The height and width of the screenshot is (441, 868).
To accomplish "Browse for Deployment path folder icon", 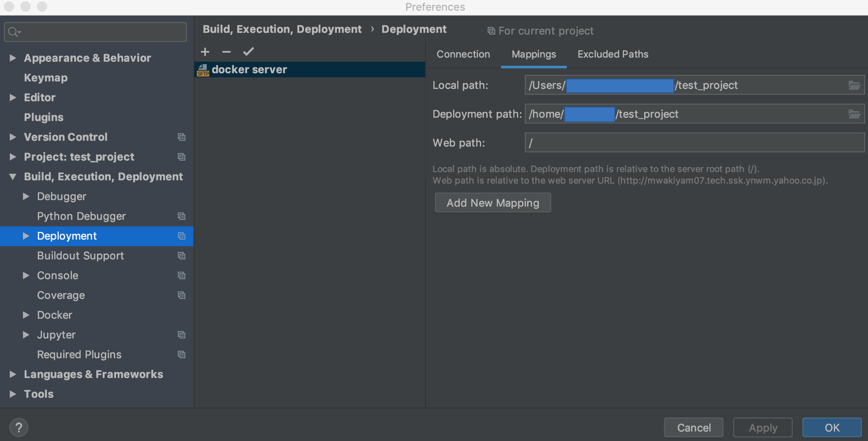I will 854,114.
